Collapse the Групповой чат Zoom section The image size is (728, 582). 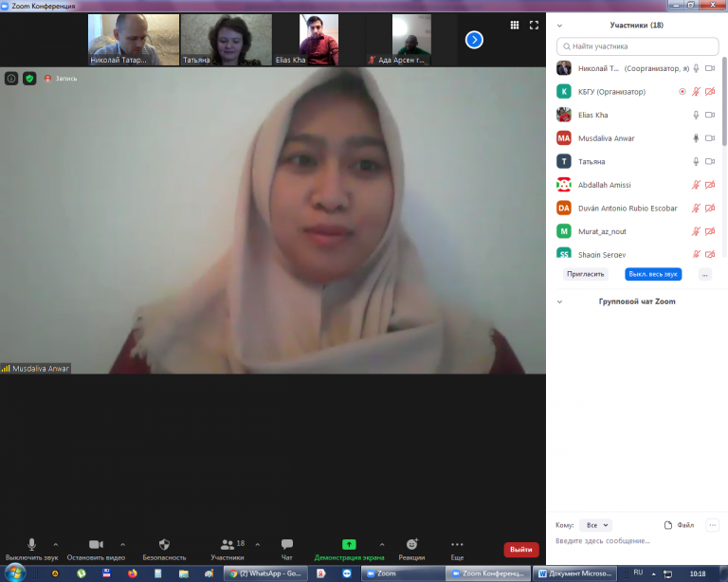(x=560, y=301)
